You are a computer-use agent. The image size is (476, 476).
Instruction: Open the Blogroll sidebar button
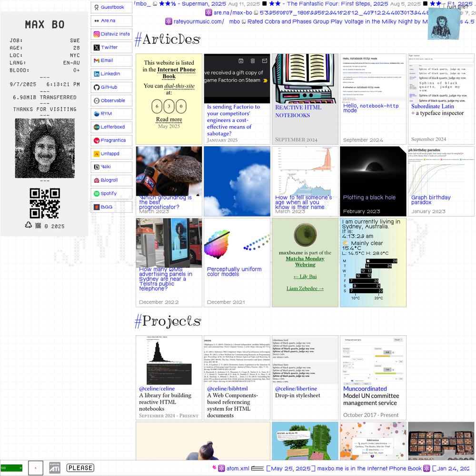111,180
